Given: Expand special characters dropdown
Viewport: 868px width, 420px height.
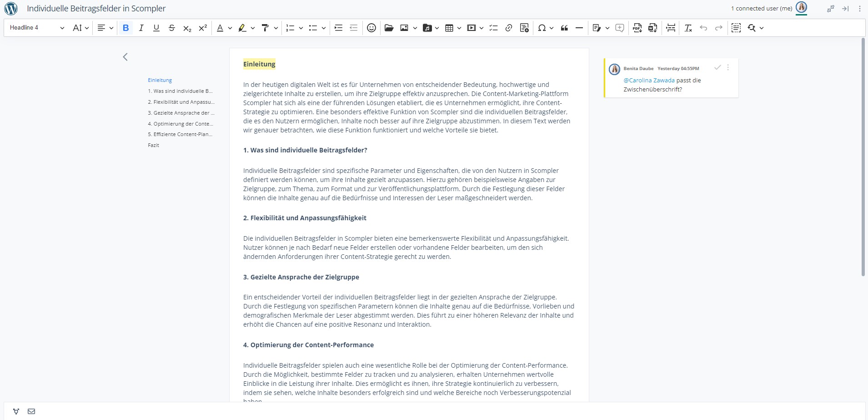Looking at the screenshot, I should [x=551, y=28].
